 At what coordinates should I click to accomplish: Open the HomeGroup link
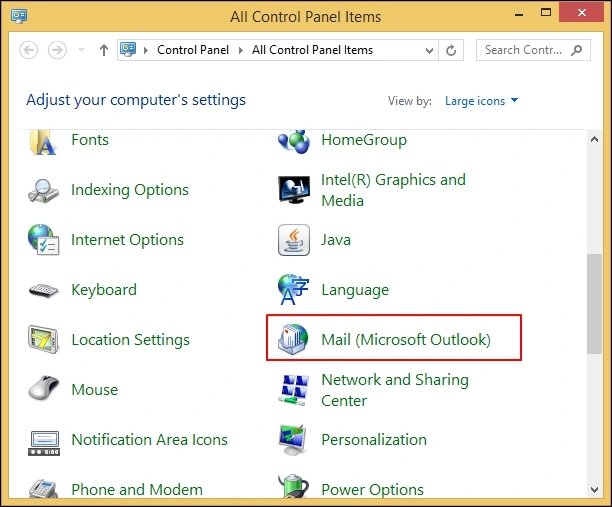364,140
